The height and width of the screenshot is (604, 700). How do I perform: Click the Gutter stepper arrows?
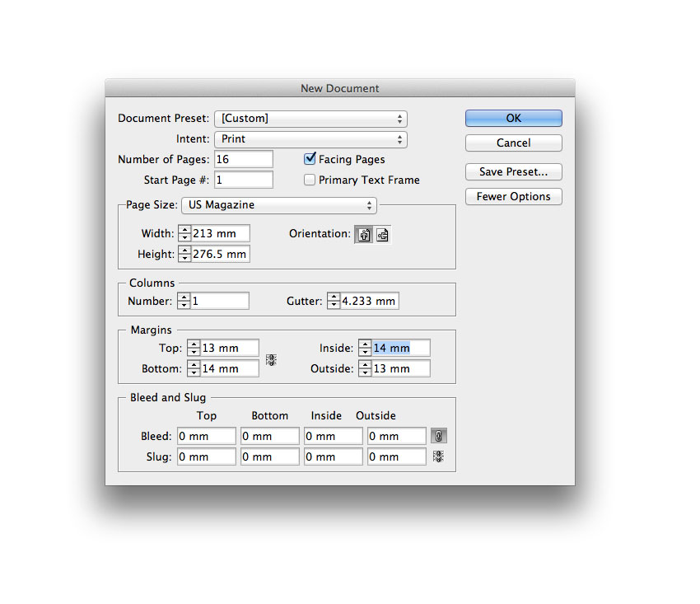pyautogui.click(x=334, y=302)
